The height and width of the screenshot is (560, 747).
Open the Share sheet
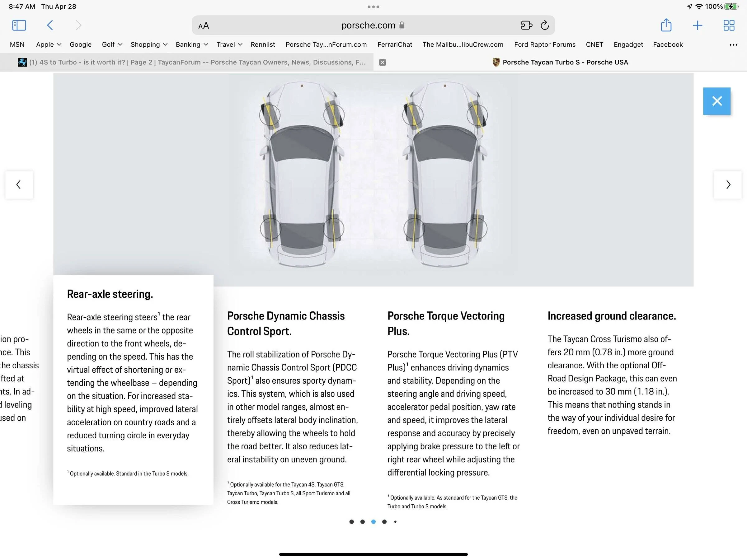[666, 25]
